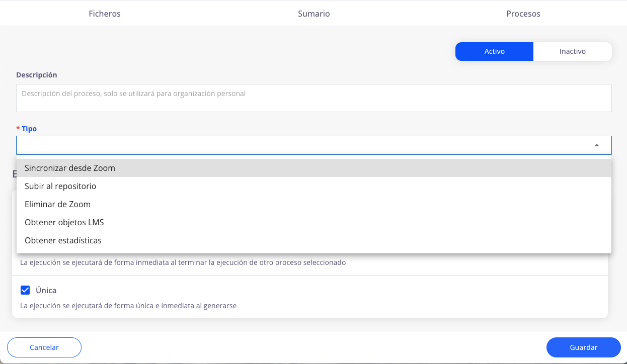Open the Sumario tab
Screen dimensions: 627x364
[313, 14]
